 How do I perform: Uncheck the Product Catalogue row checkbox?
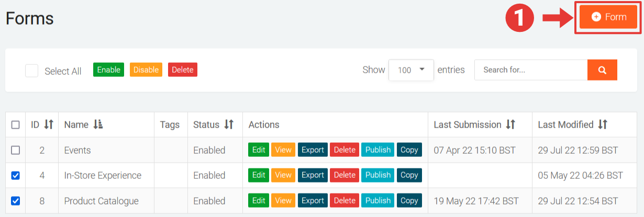16,201
